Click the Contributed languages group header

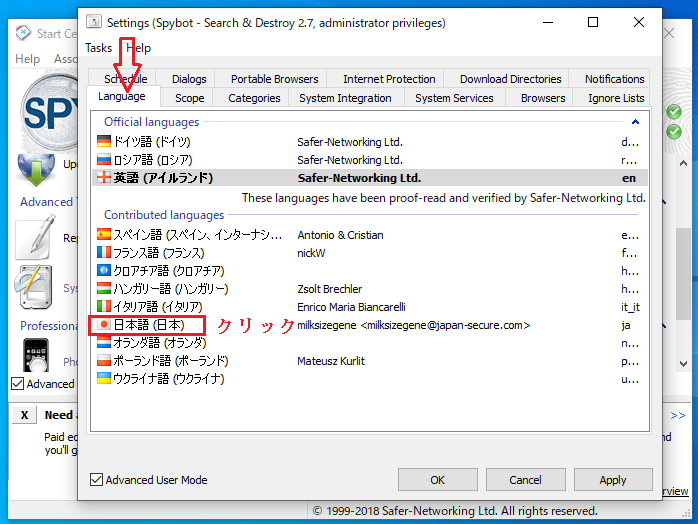coord(164,215)
